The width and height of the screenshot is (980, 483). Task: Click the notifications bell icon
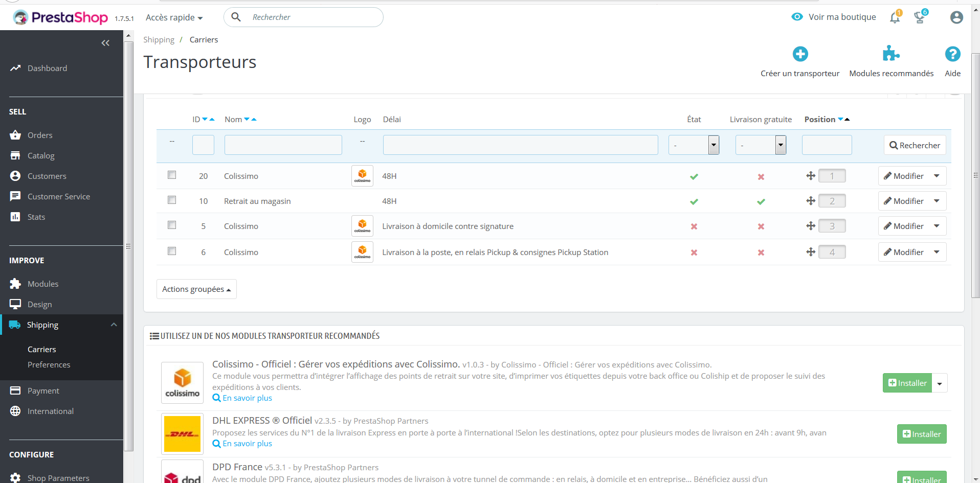(895, 17)
